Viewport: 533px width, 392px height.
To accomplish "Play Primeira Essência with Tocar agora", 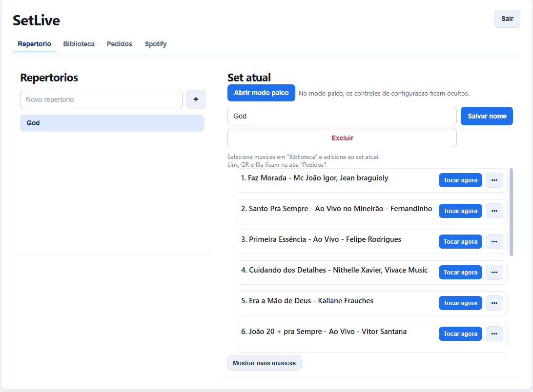I will click(460, 242).
